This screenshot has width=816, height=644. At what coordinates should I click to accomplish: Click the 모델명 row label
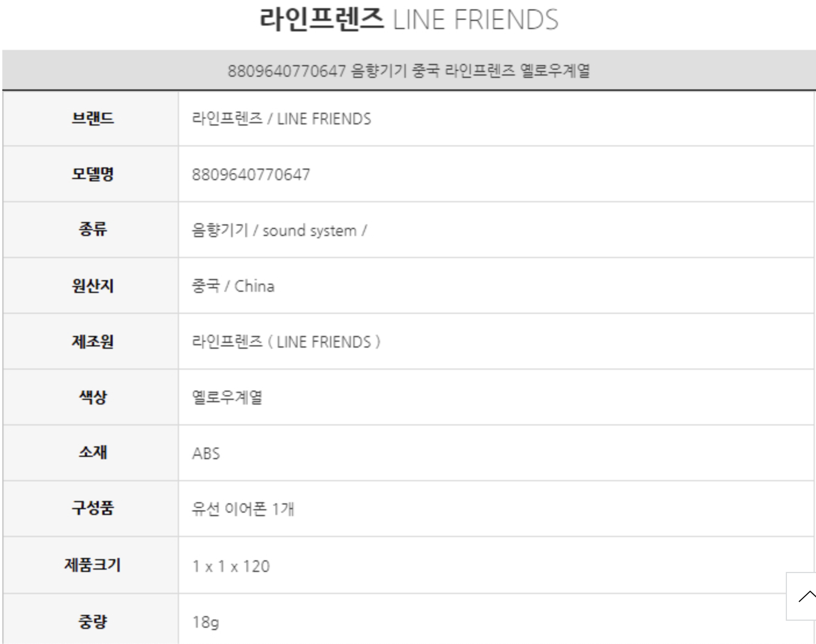pyautogui.click(x=92, y=174)
